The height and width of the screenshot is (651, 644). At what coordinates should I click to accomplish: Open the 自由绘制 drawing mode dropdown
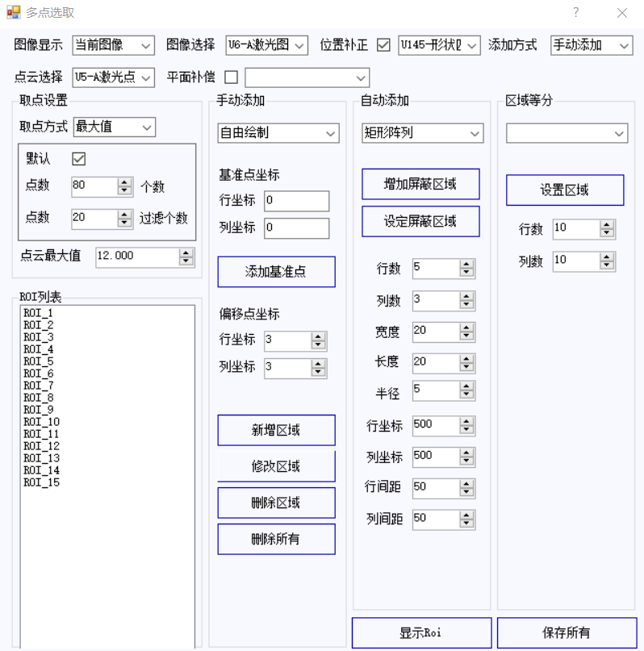pyautogui.click(x=278, y=133)
